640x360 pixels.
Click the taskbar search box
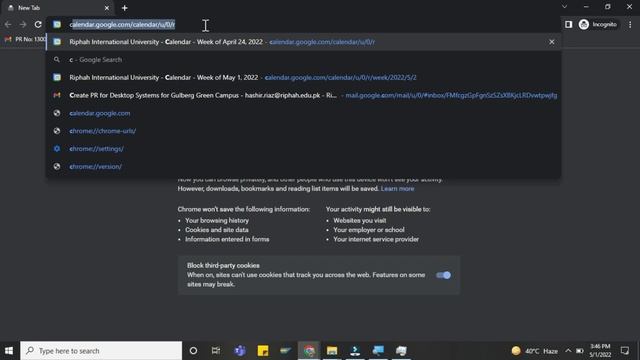[101, 351]
